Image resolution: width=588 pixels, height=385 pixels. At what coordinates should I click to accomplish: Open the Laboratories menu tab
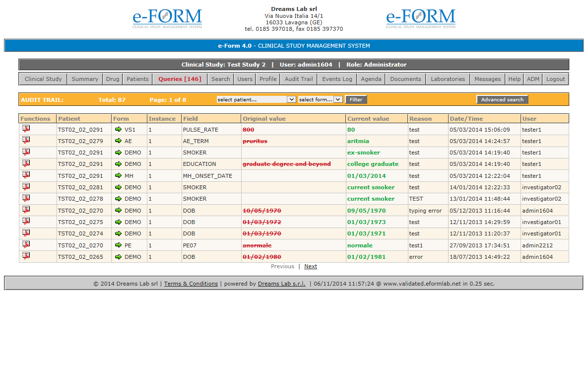448,79
